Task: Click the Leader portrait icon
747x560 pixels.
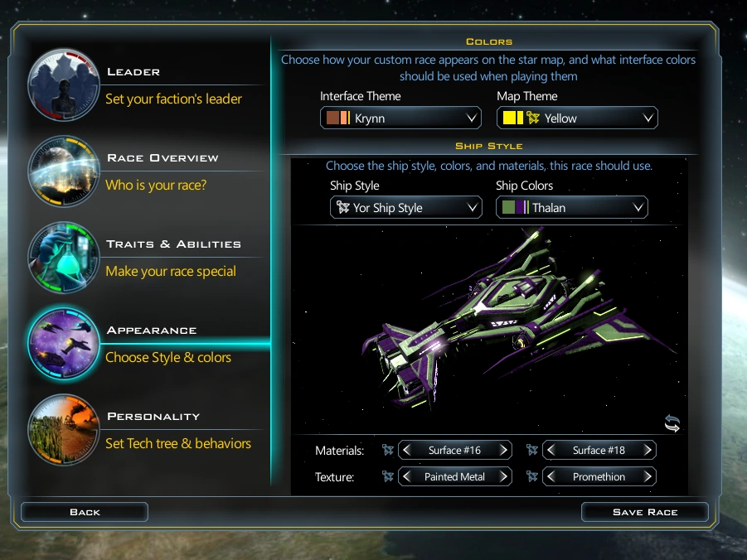Action: pyautogui.click(x=63, y=84)
